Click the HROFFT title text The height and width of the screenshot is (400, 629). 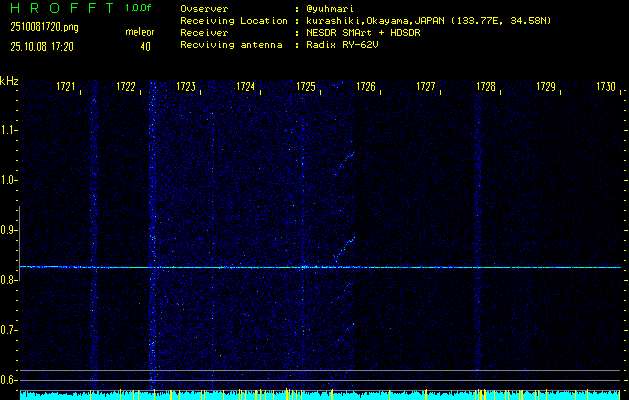(62, 8)
